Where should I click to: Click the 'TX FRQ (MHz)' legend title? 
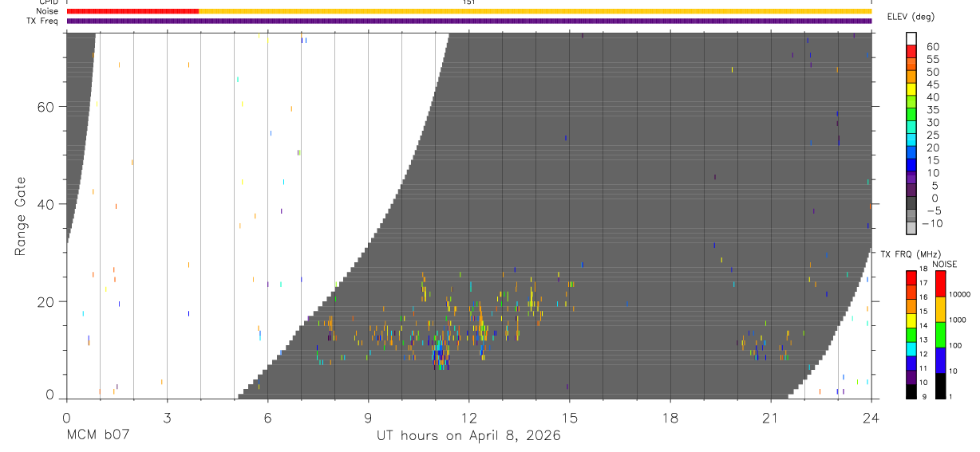click(x=909, y=254)
